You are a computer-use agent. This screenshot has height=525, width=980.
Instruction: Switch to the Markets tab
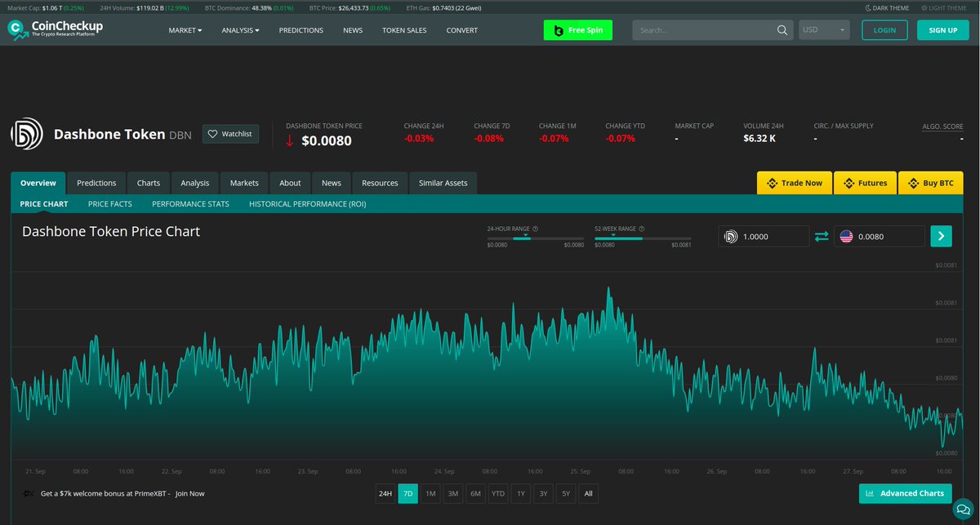pos(244,183)
